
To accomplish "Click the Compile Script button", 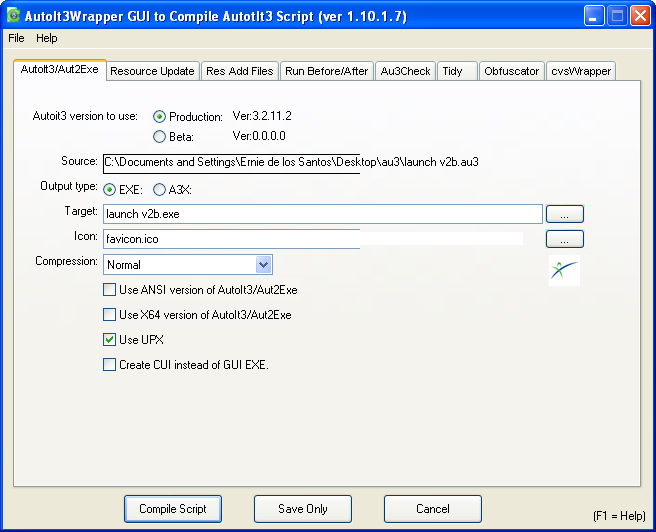I will pyautogui.click(x=173, y=509).
